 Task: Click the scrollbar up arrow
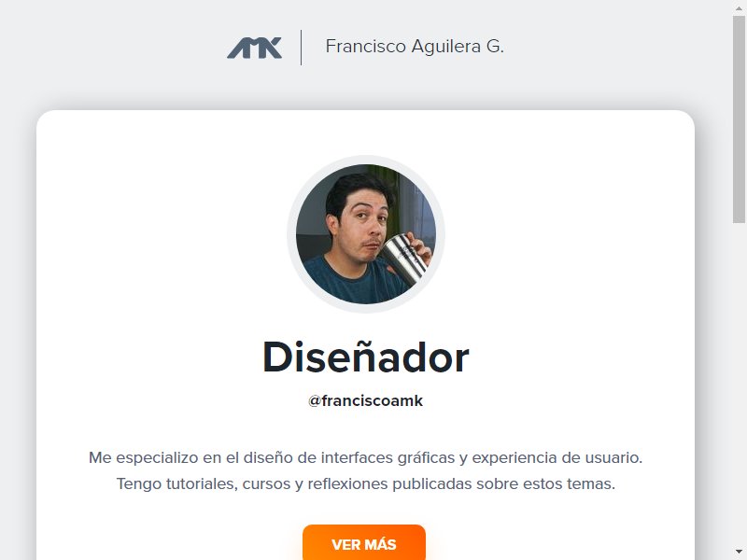coord(739,7)
